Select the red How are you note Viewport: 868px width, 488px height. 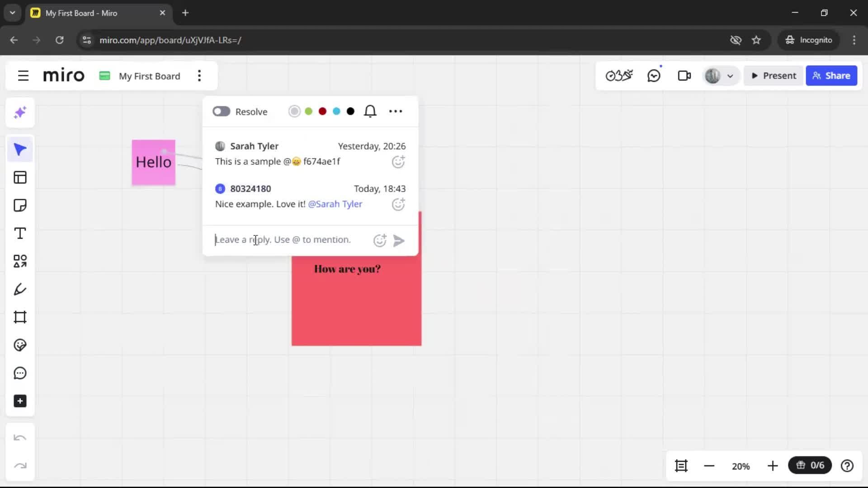click(x=356, y=301)
